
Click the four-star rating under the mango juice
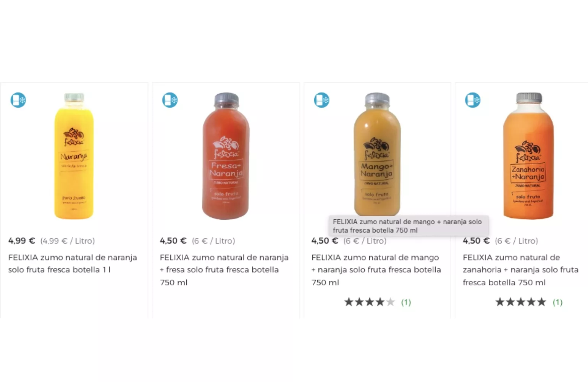coord(369,302)
